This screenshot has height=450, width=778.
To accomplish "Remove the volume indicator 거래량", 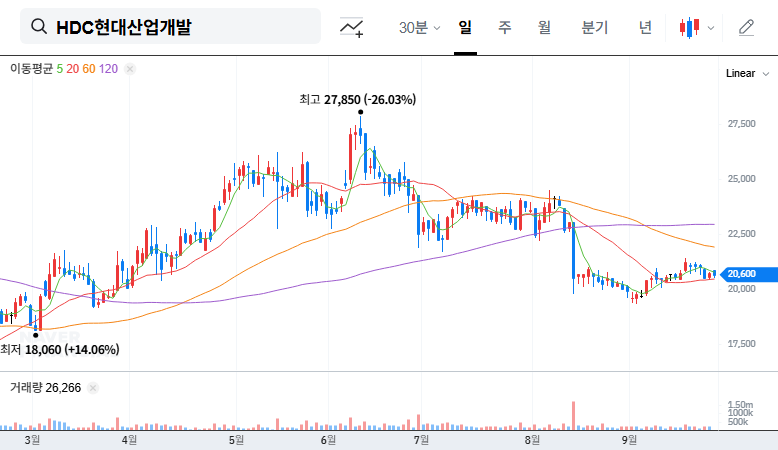I will 93,388.
